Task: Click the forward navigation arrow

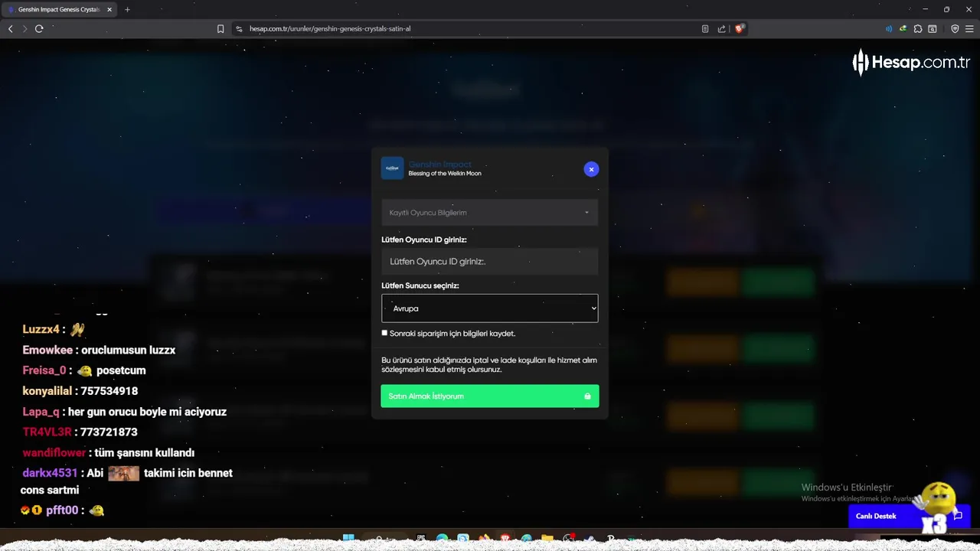Action: [x=24, y=28]
